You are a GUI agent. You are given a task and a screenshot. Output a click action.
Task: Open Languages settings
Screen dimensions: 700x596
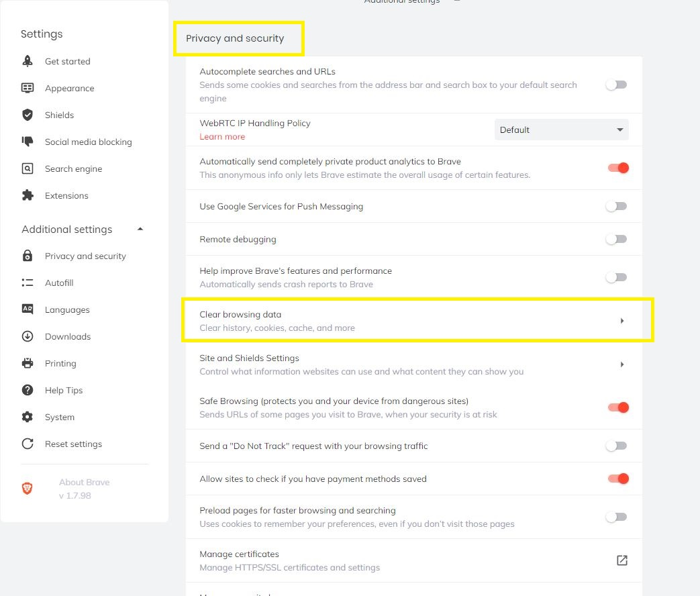pyautogui.click(x=67, y=310)
